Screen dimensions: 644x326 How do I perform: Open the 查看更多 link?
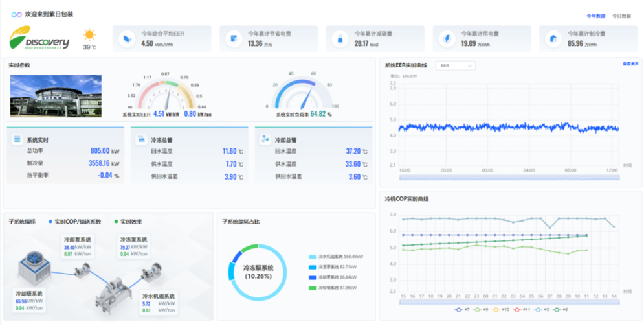(630, 64)
